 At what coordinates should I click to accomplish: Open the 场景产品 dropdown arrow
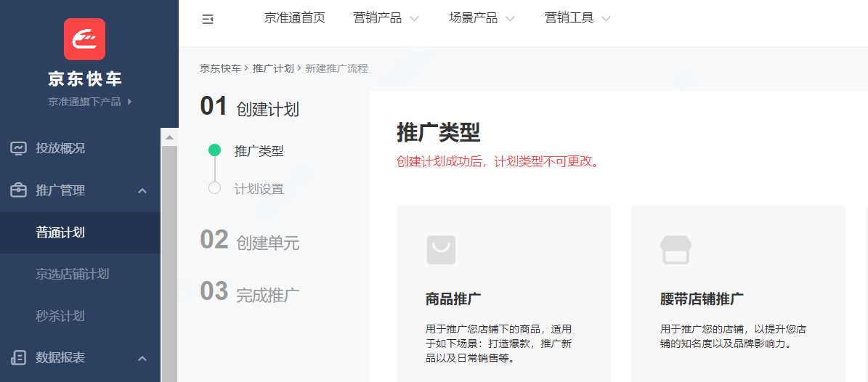[510, 19]
